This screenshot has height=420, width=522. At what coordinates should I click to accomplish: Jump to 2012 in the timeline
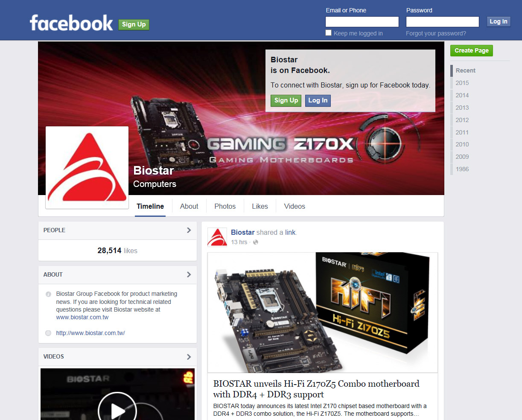(462, 120)
